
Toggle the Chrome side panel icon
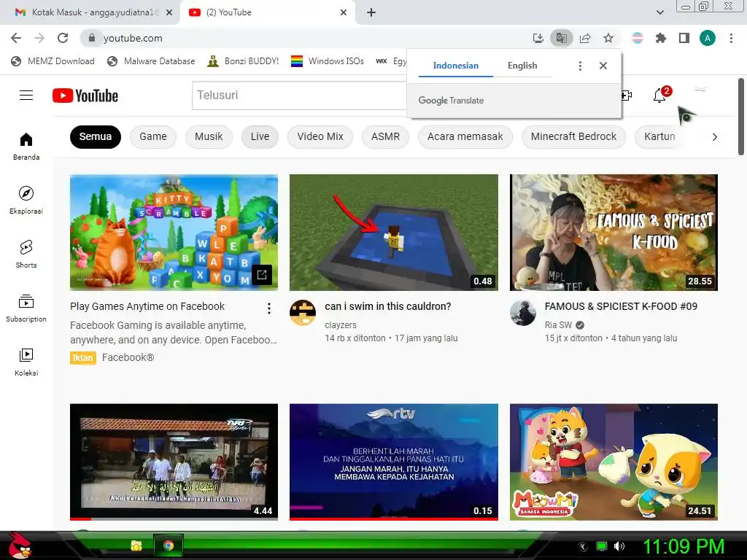684,38
